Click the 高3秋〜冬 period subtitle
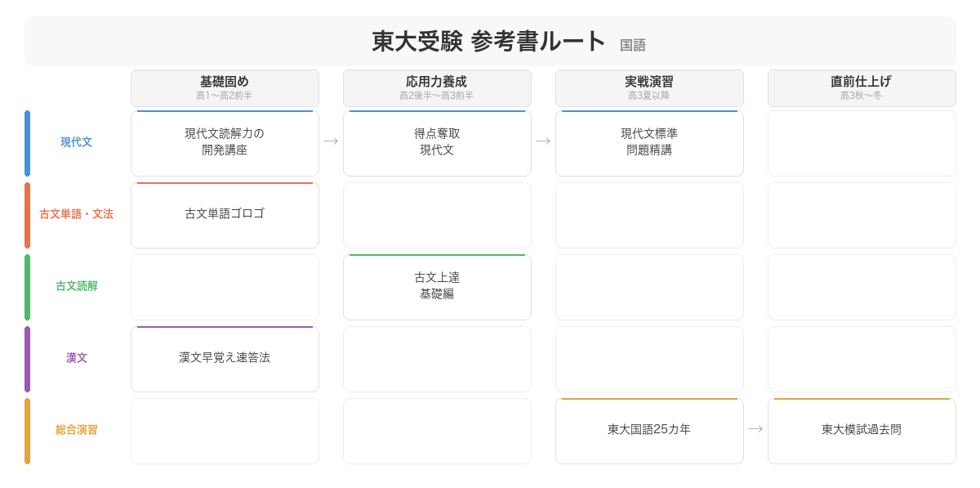This screenshot has height=488, width=980. coord(862,96)
